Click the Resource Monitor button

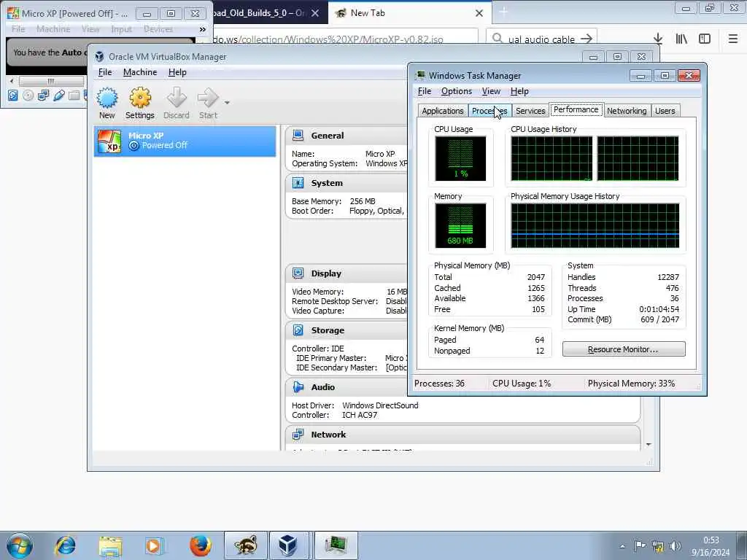point(624,349)
